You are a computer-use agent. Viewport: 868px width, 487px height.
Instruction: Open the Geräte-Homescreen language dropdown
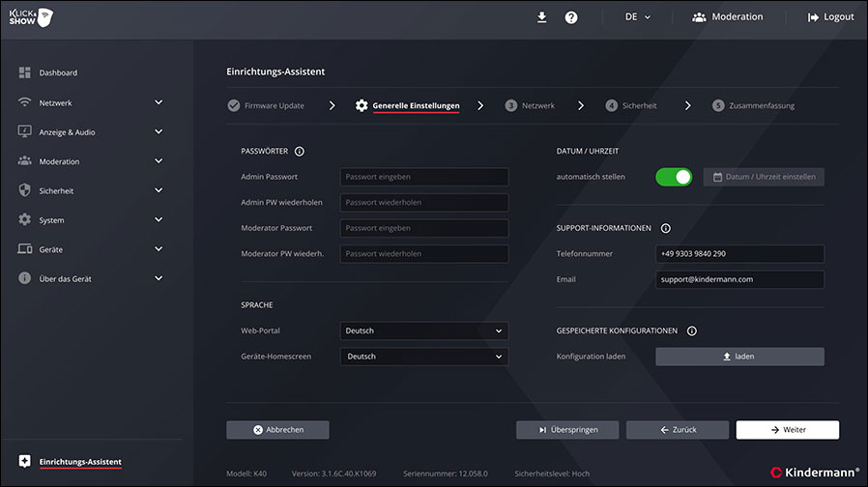423,357
